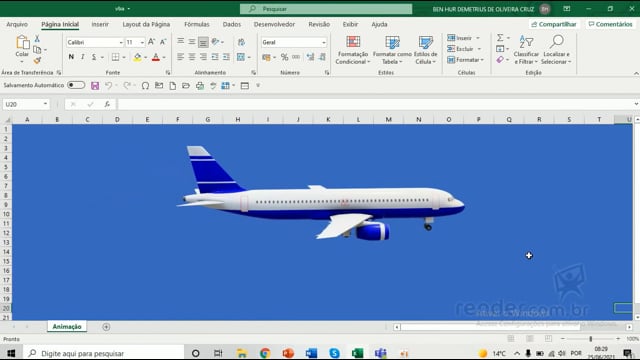Add a new sheet with plus button
The width and height of the screenshot is (640, 360).
click(106, 327)
